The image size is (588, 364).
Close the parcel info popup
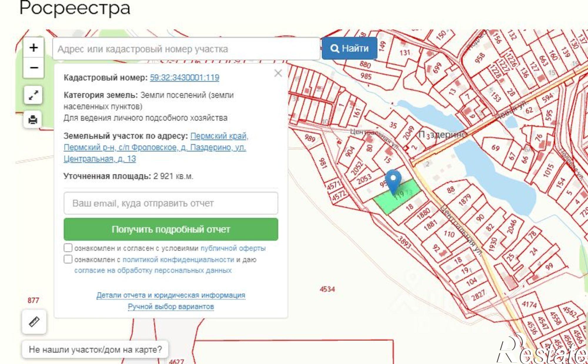tap(278, 73)
